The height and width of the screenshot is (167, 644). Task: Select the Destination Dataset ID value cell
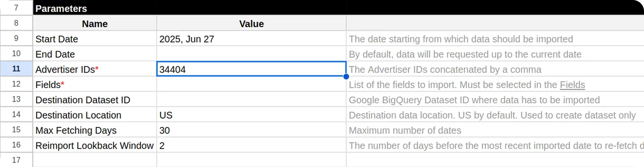[251, 100]
